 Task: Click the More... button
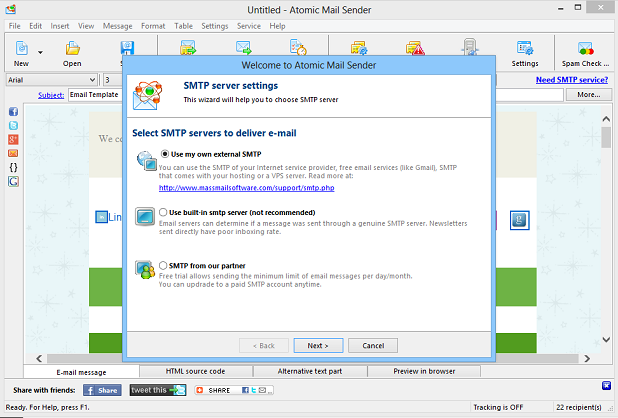point(589,95)
